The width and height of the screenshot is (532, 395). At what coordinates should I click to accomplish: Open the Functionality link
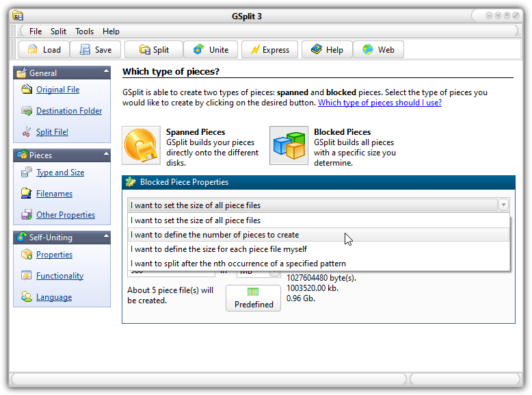59,276
